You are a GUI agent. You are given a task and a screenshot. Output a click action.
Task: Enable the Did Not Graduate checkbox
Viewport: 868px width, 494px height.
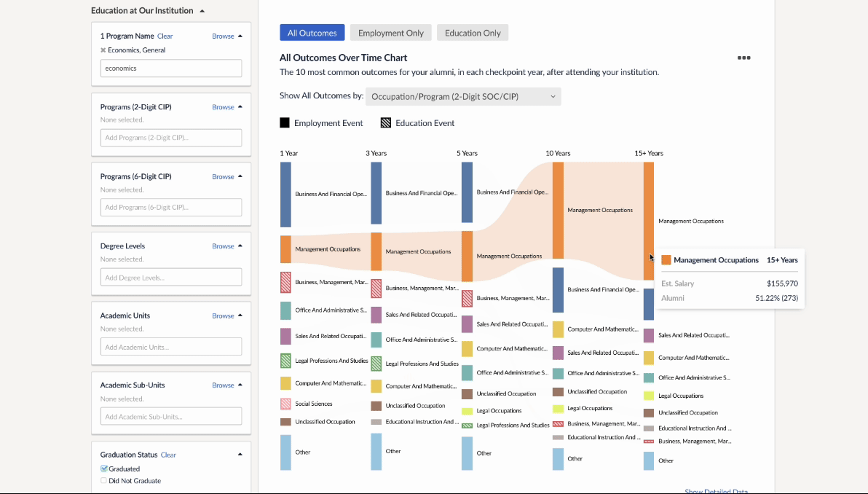[x=104, y=481]
